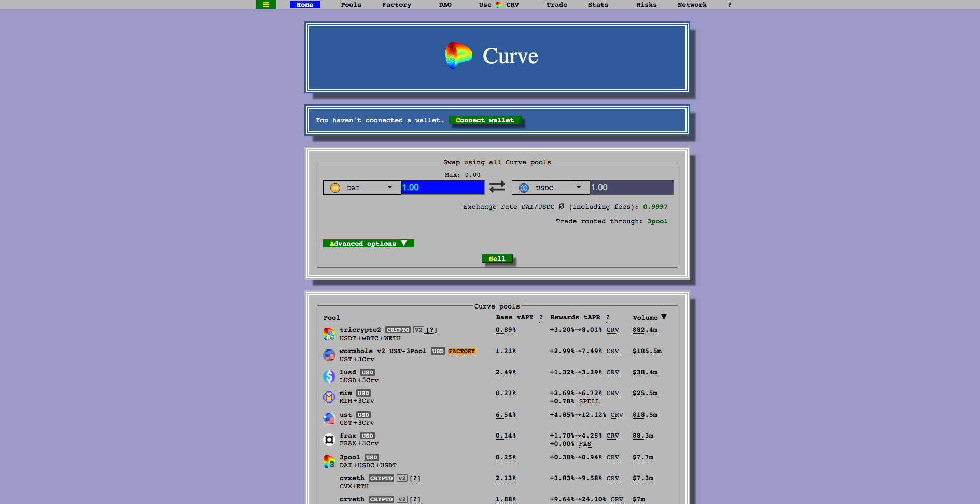Screen dimensions: 980x504
Task: Focus the USDC amount output field
Action: (x=631, y=188)
